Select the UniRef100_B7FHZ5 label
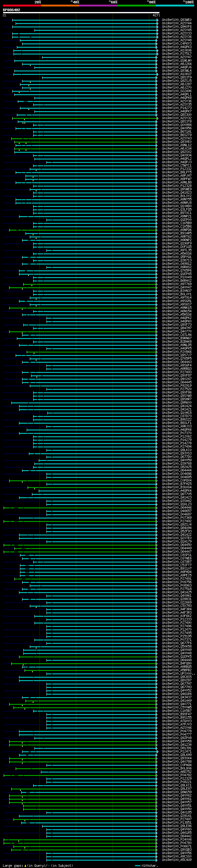The width and height of the screenshot is (197, 868). coord(177,484)
